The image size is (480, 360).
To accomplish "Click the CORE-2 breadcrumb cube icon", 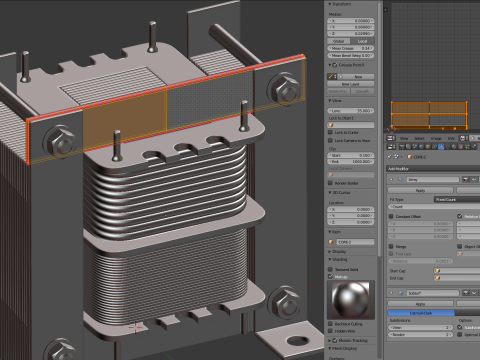I will (x=410, y=157).
